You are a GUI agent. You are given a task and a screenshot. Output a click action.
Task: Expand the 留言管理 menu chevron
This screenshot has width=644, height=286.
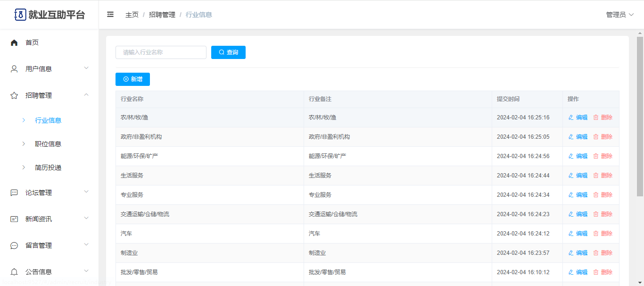pos(86,245)
